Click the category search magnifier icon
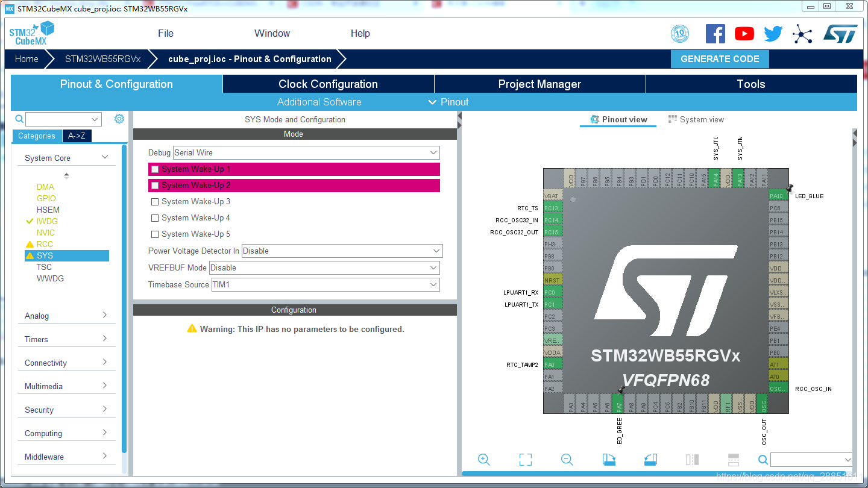Viewport: 868px width, 488px height. (19, 119)
